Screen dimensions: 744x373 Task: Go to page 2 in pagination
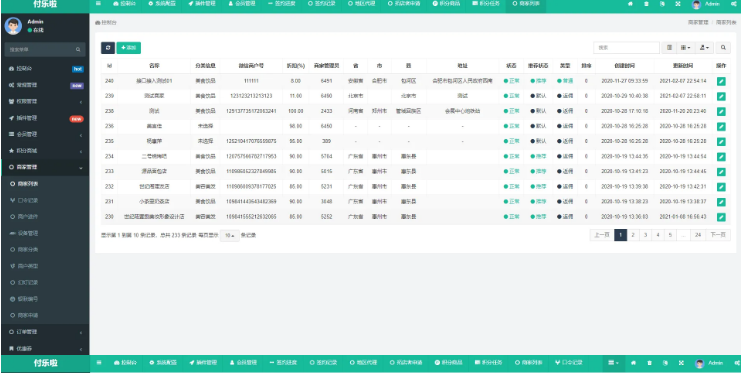click(x=632, y=235)
